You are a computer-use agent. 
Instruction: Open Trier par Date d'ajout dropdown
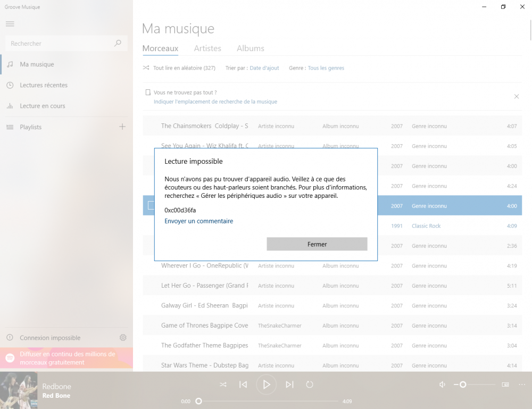(264, 68)
